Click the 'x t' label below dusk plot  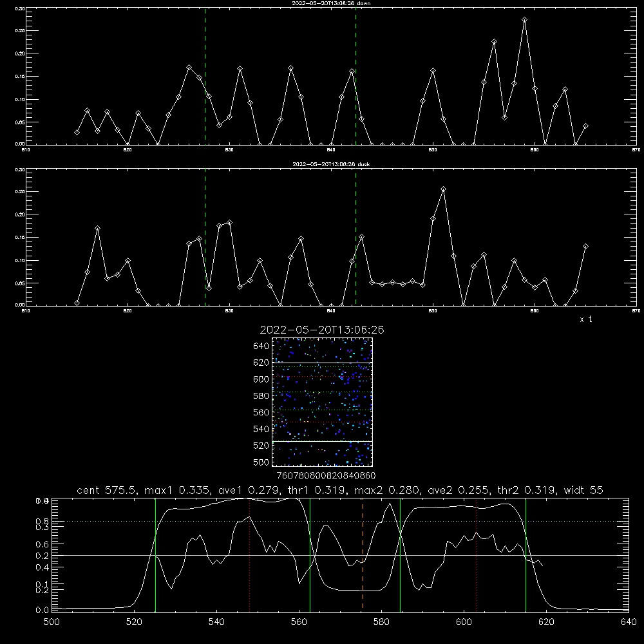coord(586,319)
